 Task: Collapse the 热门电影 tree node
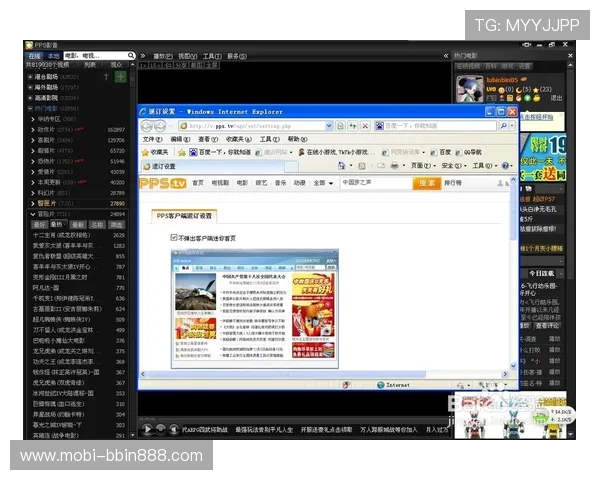point(30,108)
